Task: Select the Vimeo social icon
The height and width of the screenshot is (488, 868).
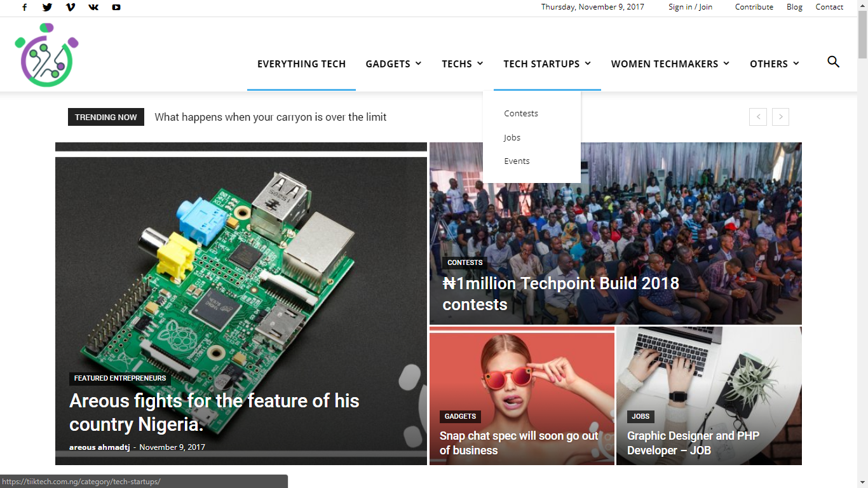Action: click(70, 7)
